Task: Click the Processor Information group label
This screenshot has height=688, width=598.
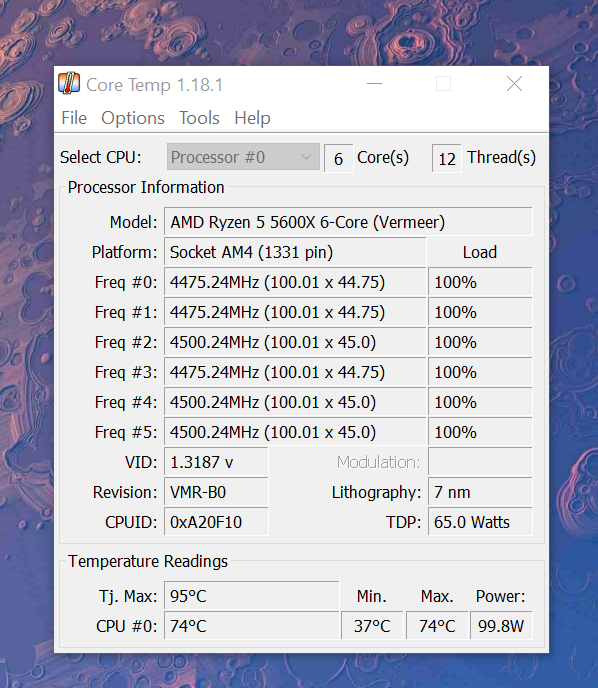Action: (146, 187)
